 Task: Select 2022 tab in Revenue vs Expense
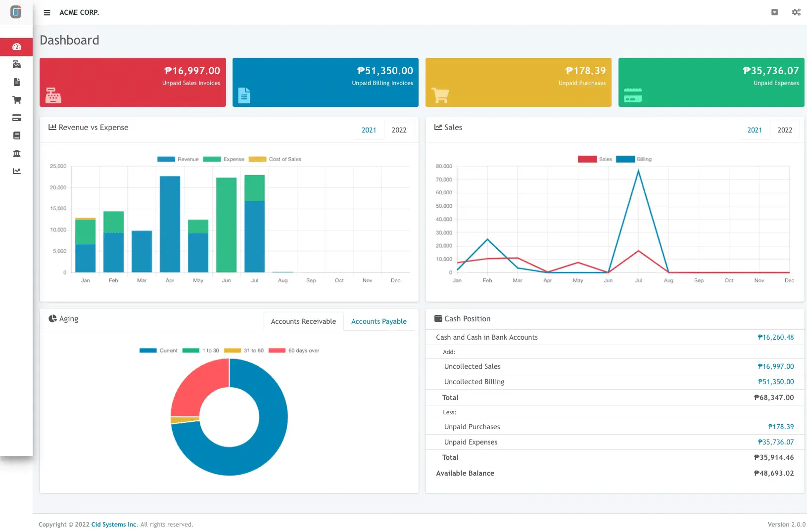click(399, 130)
